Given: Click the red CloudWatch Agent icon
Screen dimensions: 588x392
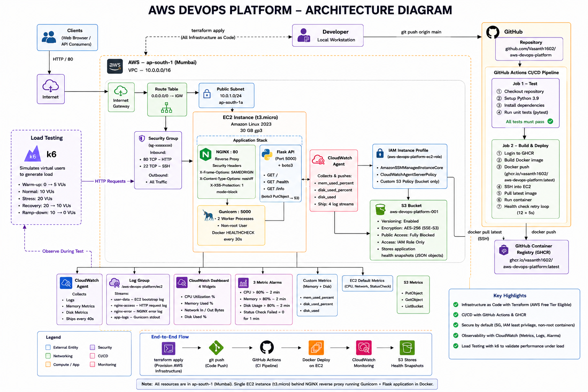Looking at the screenshot, I should [x=318, y=160].
